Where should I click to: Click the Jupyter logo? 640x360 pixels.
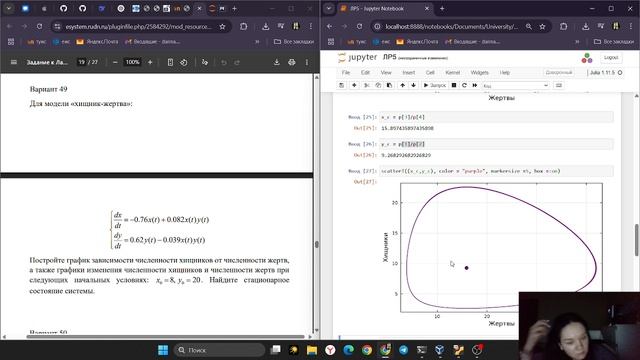click(358, 58)
